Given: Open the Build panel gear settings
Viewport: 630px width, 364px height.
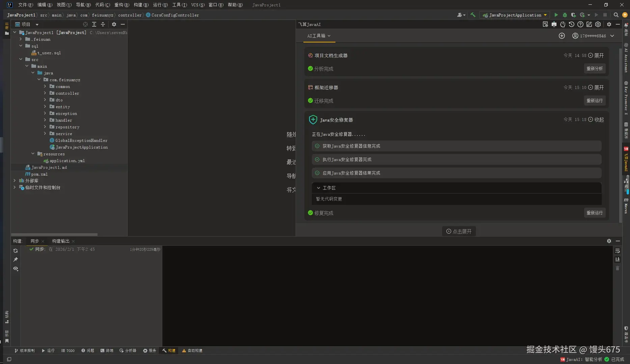Looking at the screenshot, I should point(609,241).
